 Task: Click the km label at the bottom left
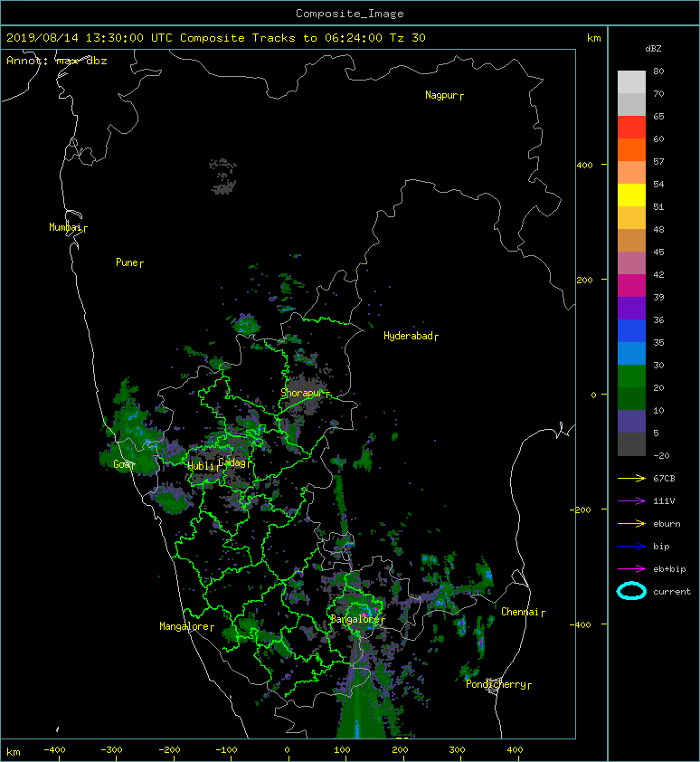pos(14,753)
